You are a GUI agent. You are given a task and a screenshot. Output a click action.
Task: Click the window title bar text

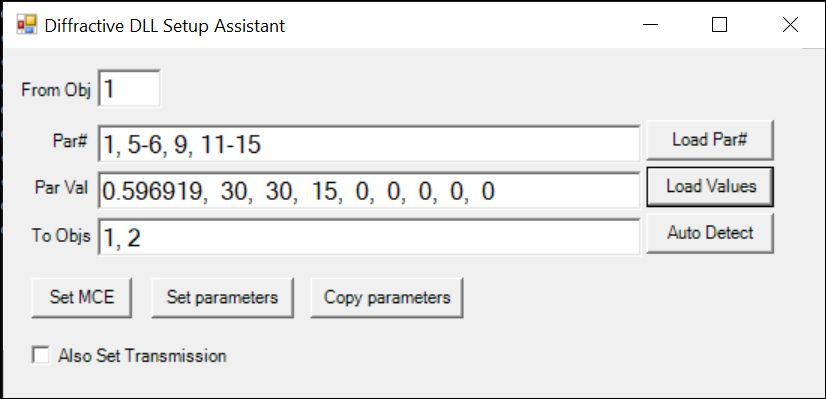click(x=165, y=26)
